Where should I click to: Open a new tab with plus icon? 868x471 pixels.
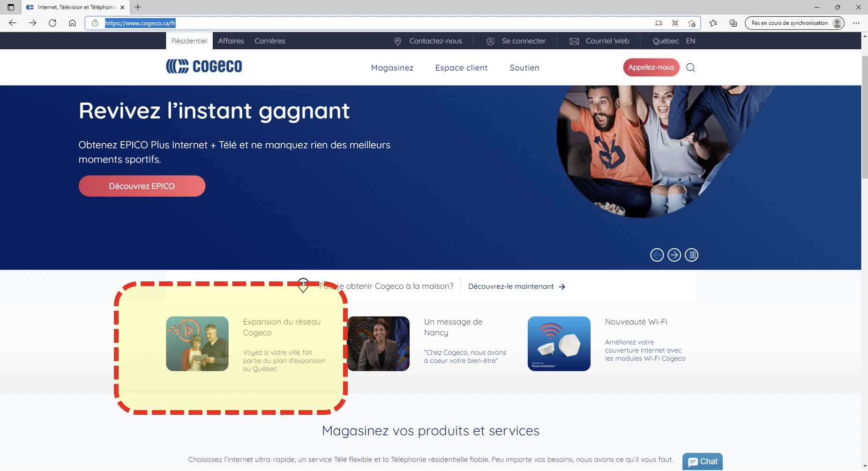click(138, 7)
